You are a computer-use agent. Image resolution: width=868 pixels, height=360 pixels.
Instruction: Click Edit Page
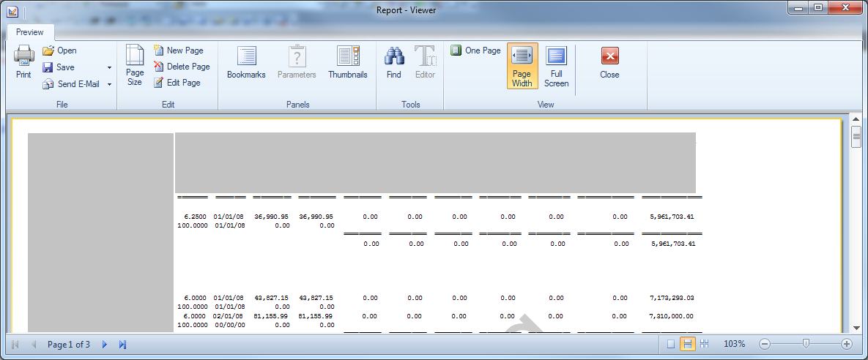177,83
